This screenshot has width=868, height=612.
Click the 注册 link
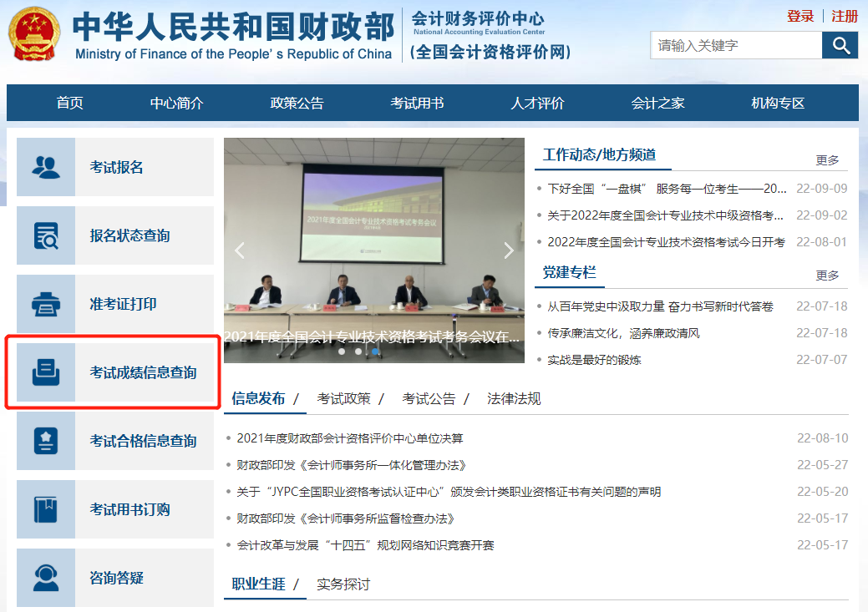tap(845, 16)
